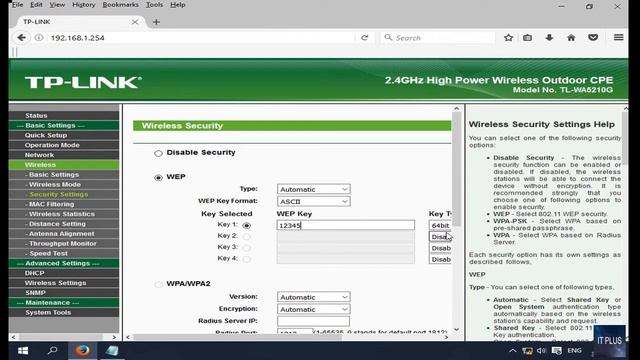The width and height of the screenshot is (640, 360).
Task: Open the bookmarks library icon
Action: tap(527, 38)
